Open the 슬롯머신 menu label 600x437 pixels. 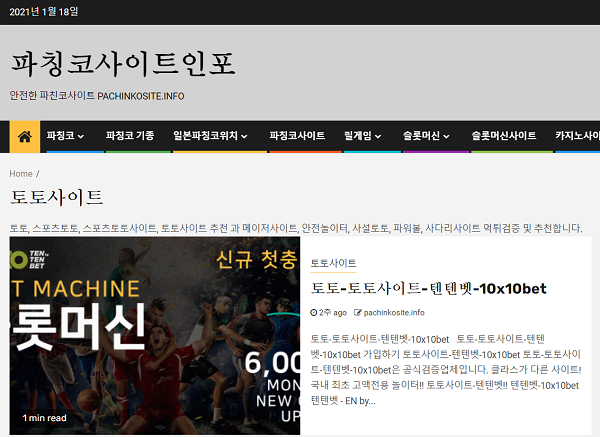[x=421, y=135]
